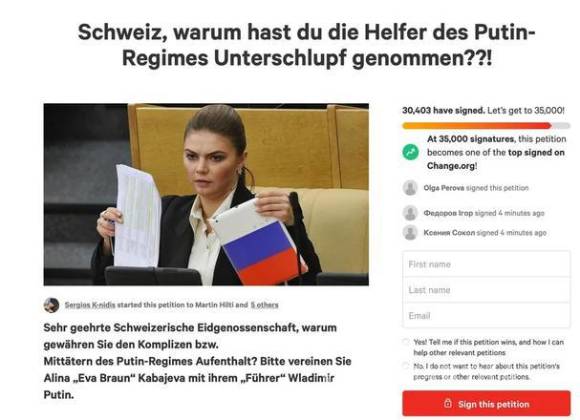
Task: Select the 'Yes! Tell me if this petition wins' option
Action: pyautogui.click(x=406, y=342)
